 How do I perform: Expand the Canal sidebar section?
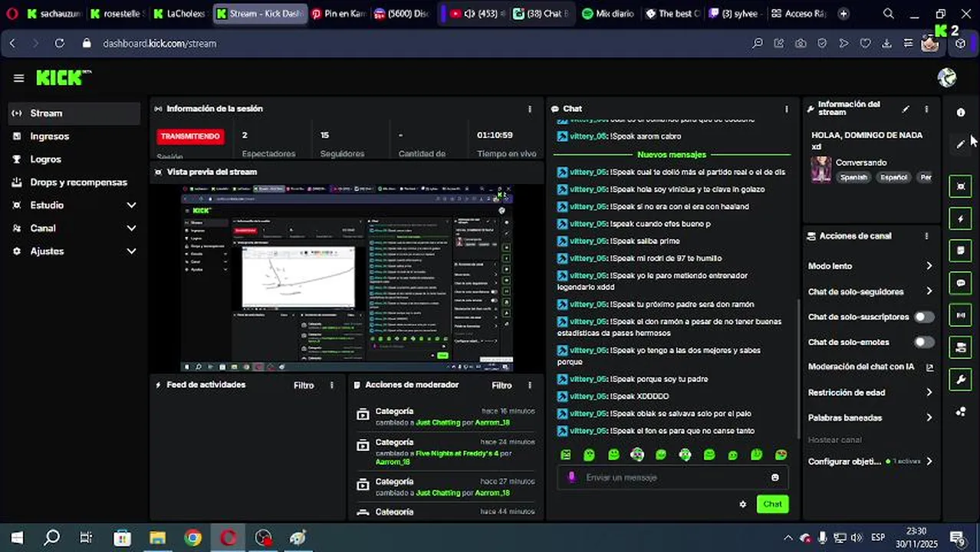pos(131,228)
